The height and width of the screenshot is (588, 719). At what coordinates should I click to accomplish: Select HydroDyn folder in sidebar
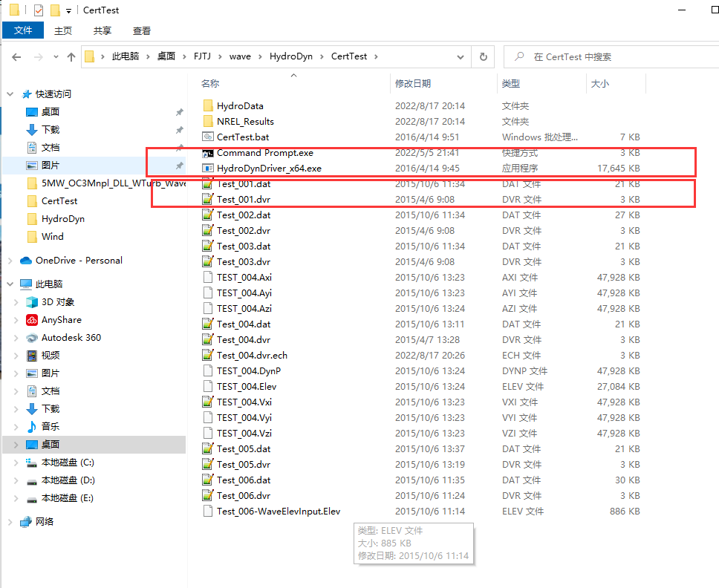(63, 218)
